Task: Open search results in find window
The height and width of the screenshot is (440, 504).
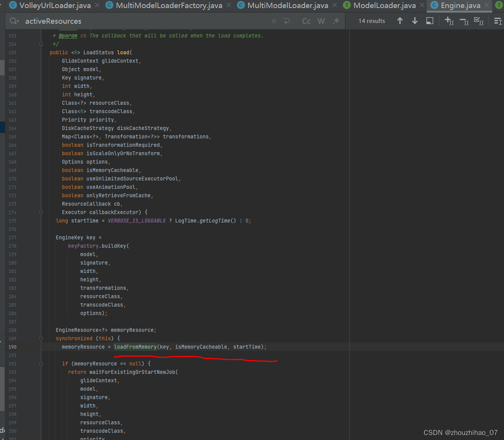Action: (430, 21)
